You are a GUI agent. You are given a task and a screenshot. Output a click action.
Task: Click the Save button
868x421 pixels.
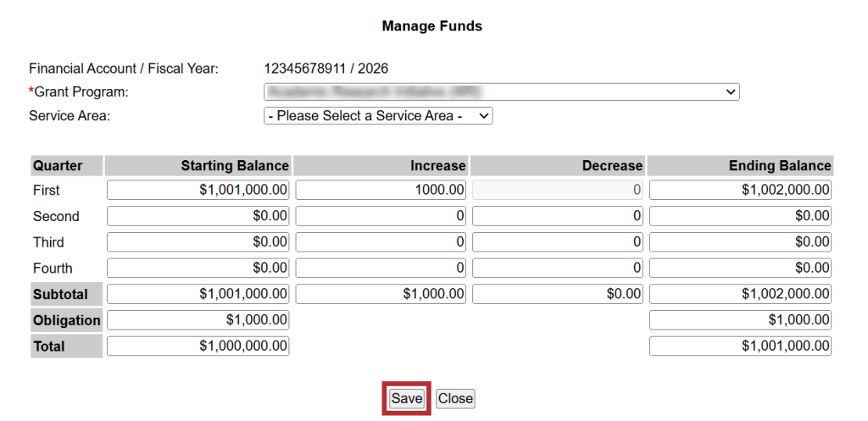tap(406, 399)
